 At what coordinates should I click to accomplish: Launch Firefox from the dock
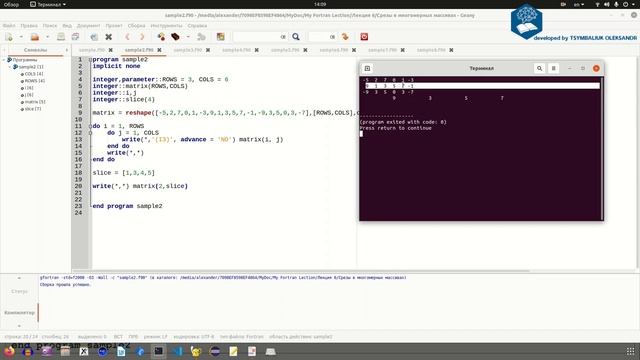click(x=9, y=351)
